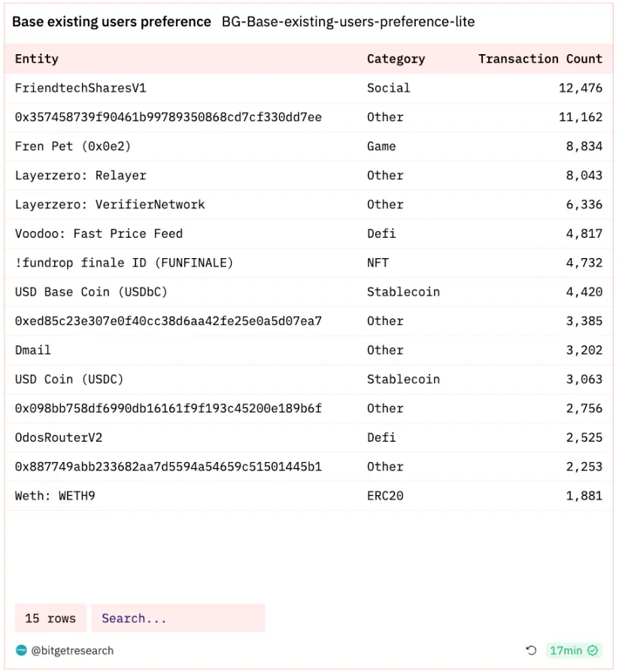This screenshot has height=672, width=619.
Task: Click the green checkmark status icon
Action: 593,650
